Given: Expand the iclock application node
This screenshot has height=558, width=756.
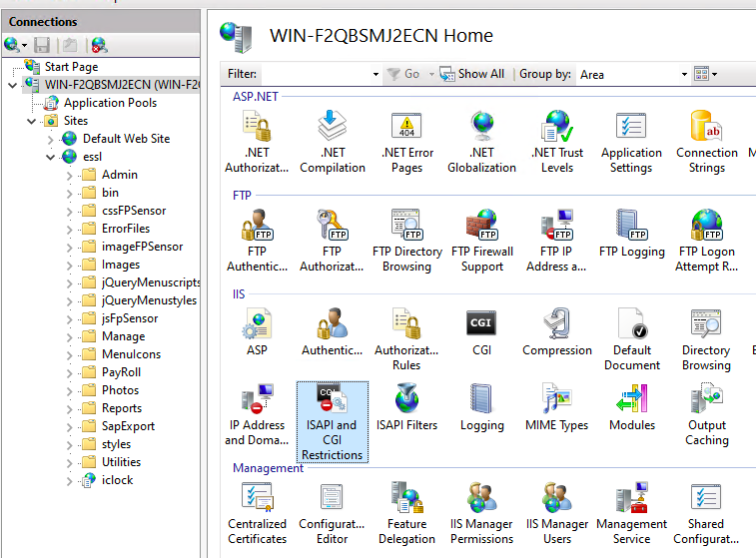Looking at the screenshot, I should click(x=70, y=481).
